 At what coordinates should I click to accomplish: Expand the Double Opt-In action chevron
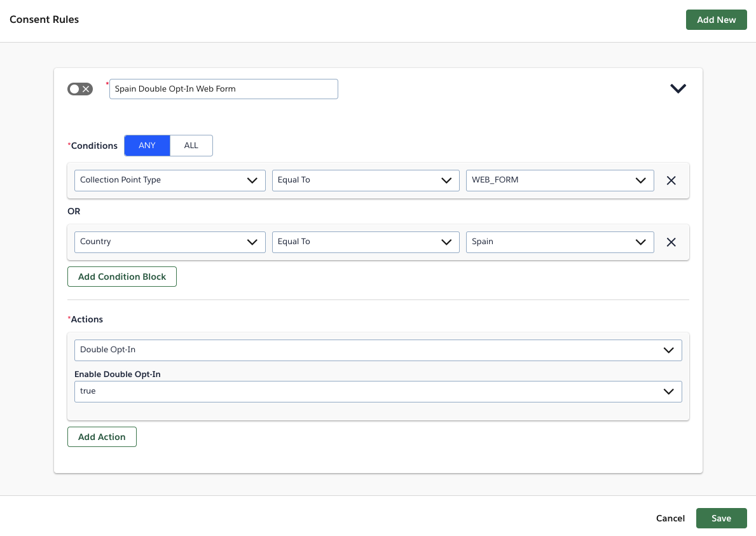point(668,350)
